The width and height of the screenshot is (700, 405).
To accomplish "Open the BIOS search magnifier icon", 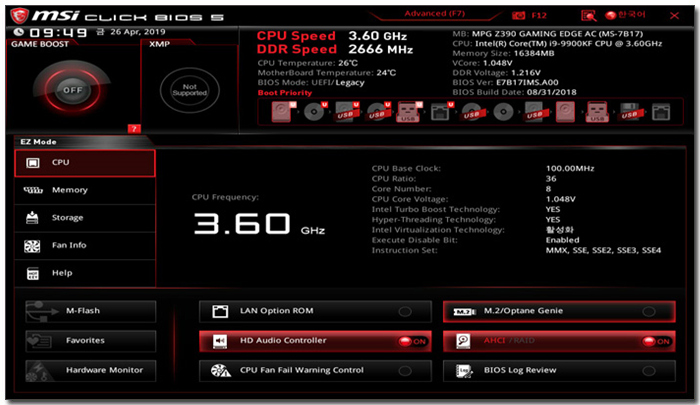I will (588, 16).
